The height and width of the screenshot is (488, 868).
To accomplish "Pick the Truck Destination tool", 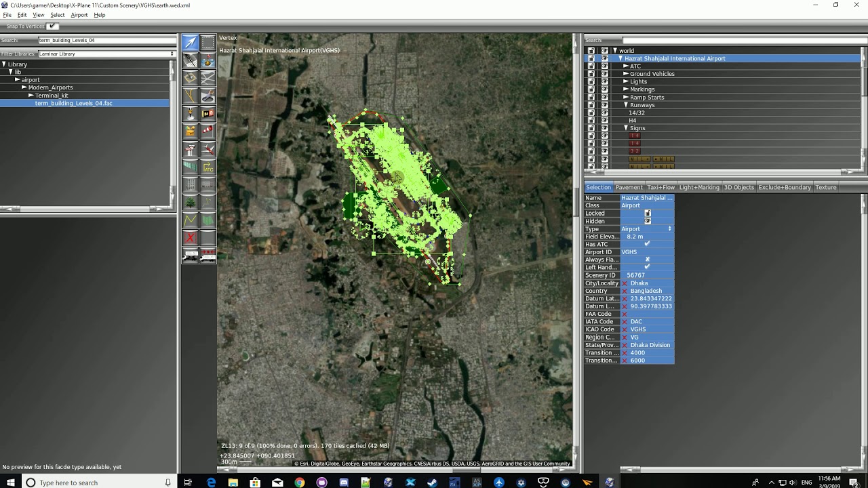I will click(x=208, y=256).
